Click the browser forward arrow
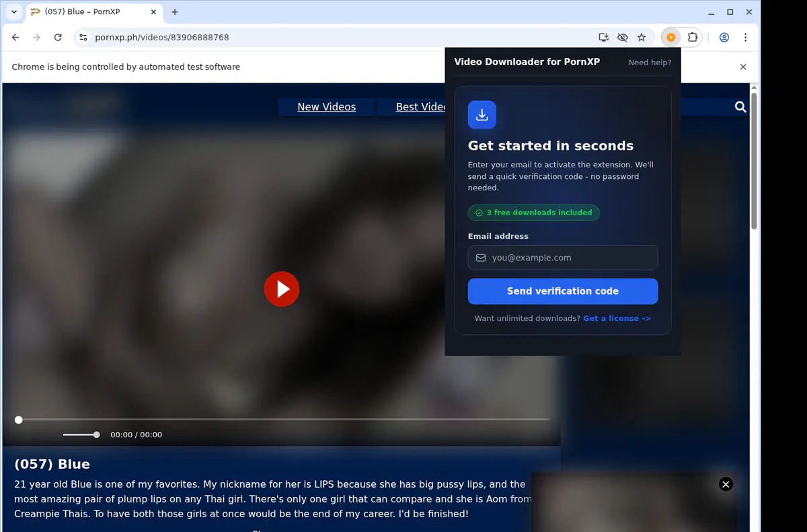The height and width of the screenshot is (532, 807). pyautogui.click(x=36, y=38)
